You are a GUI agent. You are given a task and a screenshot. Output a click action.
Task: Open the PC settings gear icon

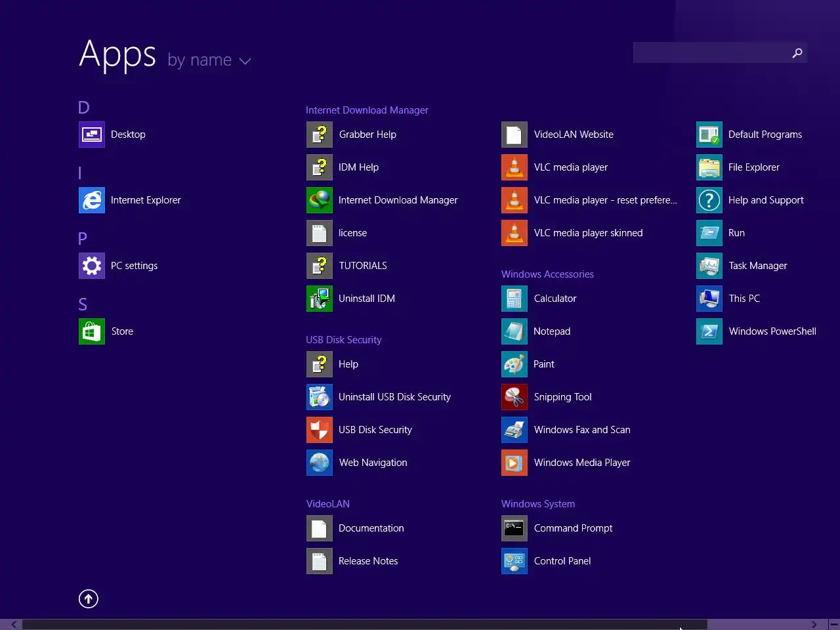(x=92, y=266)
